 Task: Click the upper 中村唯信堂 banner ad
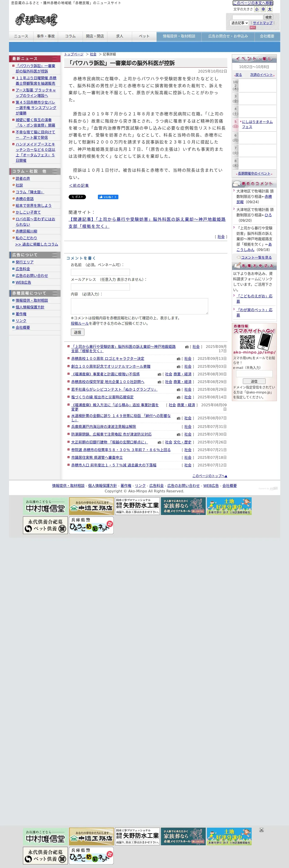(45, 506)
